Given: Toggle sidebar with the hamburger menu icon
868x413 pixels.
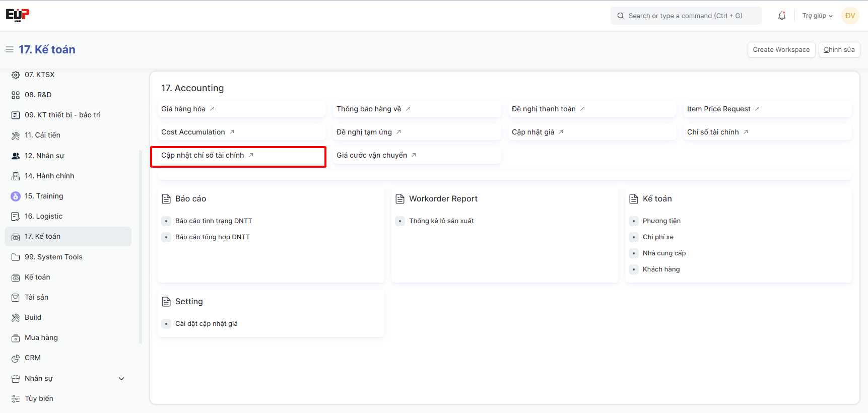Looking at the screenshot, I should [10, 49].
